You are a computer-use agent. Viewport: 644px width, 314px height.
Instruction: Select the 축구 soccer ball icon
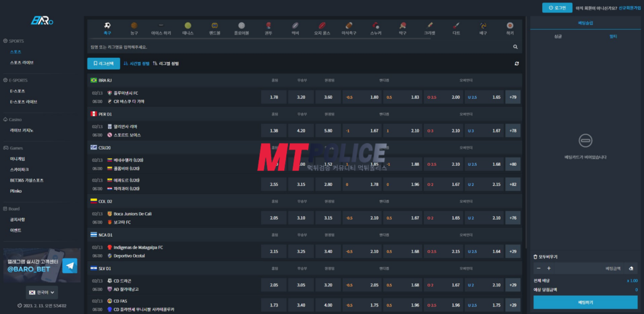click(107, 25)
